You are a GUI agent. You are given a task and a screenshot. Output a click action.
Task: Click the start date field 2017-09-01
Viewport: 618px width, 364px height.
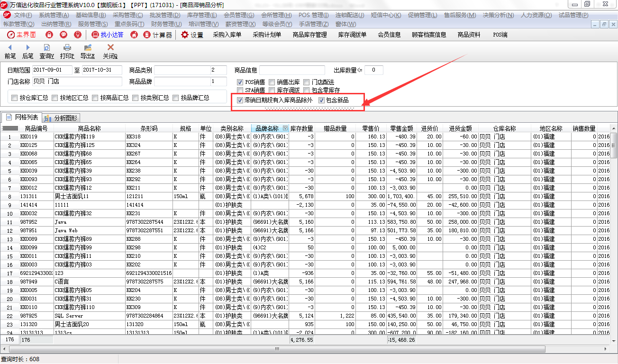(x=52, y=70)
